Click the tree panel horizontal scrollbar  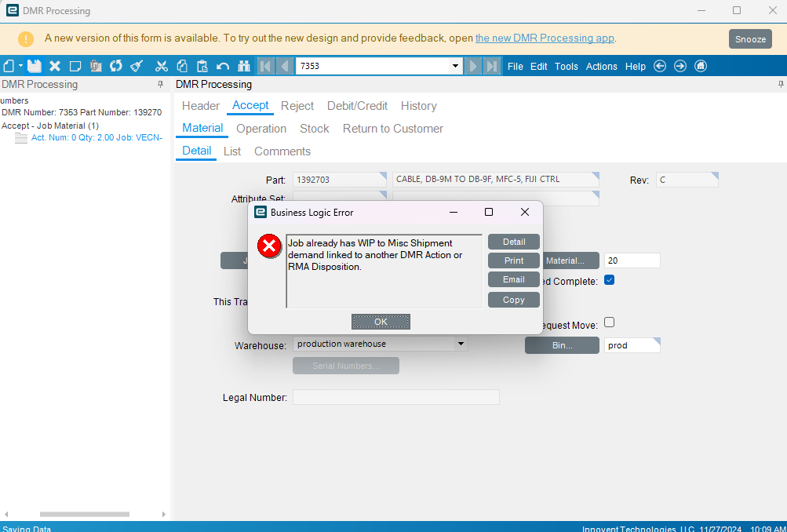point(84,514)
